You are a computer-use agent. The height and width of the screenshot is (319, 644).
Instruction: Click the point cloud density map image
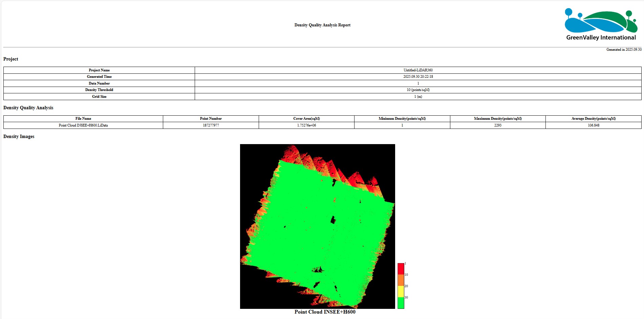(x=318, y=226)
